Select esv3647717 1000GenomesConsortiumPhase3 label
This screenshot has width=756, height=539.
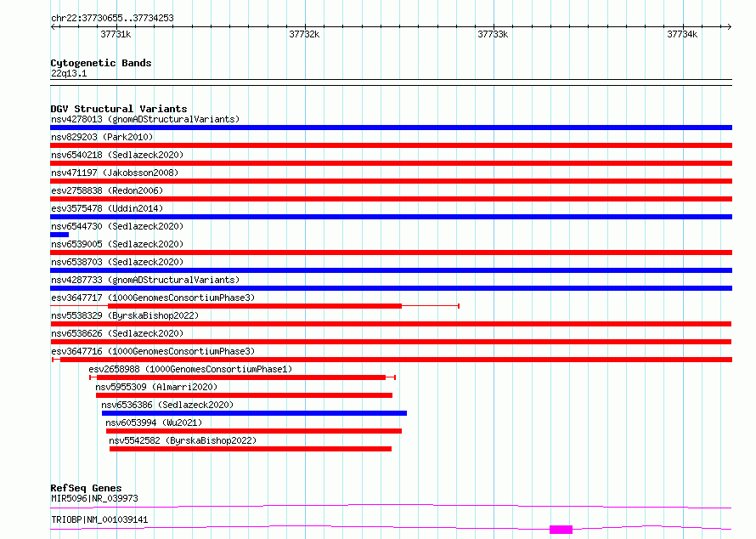coord(153,298)
